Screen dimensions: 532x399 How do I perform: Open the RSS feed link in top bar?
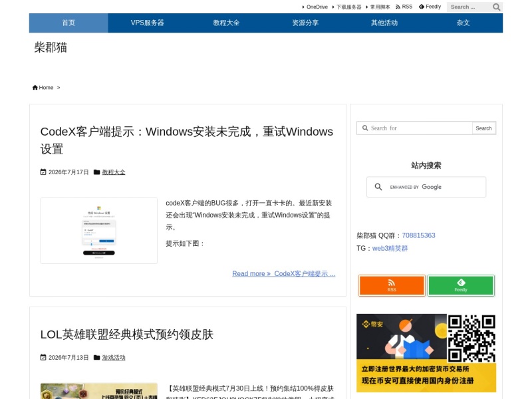[404, 7]
